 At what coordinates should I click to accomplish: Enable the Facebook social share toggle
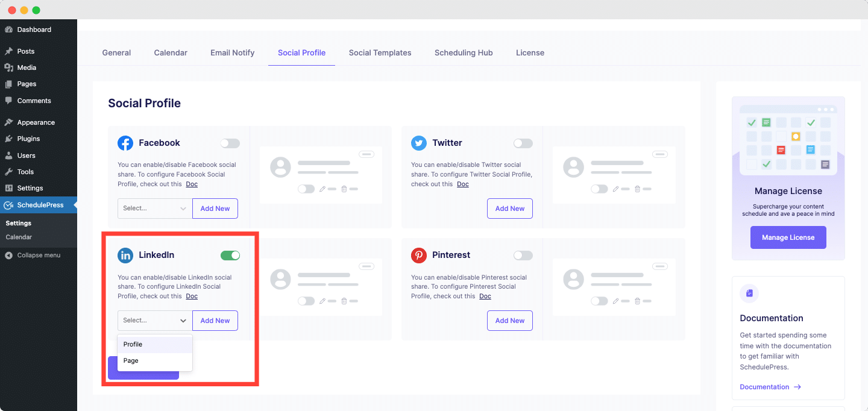pos(230,143)
